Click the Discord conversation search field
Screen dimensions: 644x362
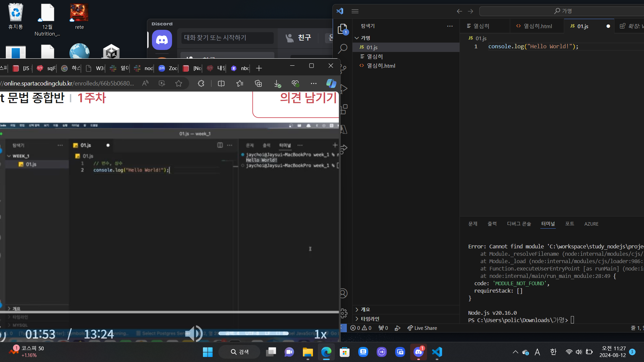pyautogui.click(x=227, y=38)
